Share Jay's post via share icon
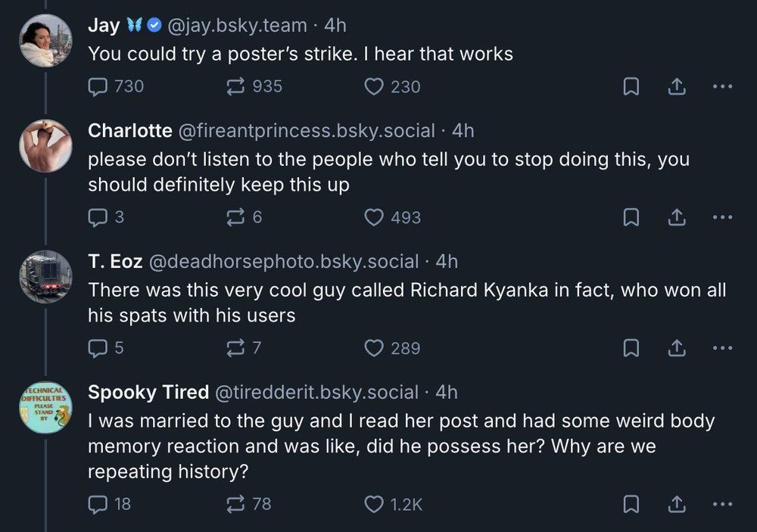This screenshot has width=757, height=532. 674,87
